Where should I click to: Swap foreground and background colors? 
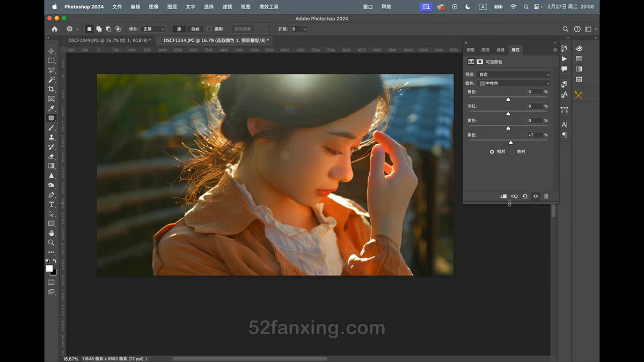pos(55,261)
